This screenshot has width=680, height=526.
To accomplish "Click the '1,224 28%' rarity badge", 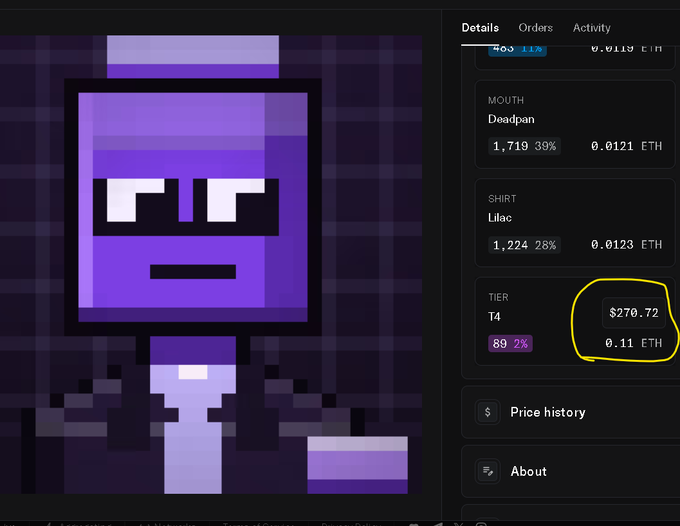I will coord(524,245).
